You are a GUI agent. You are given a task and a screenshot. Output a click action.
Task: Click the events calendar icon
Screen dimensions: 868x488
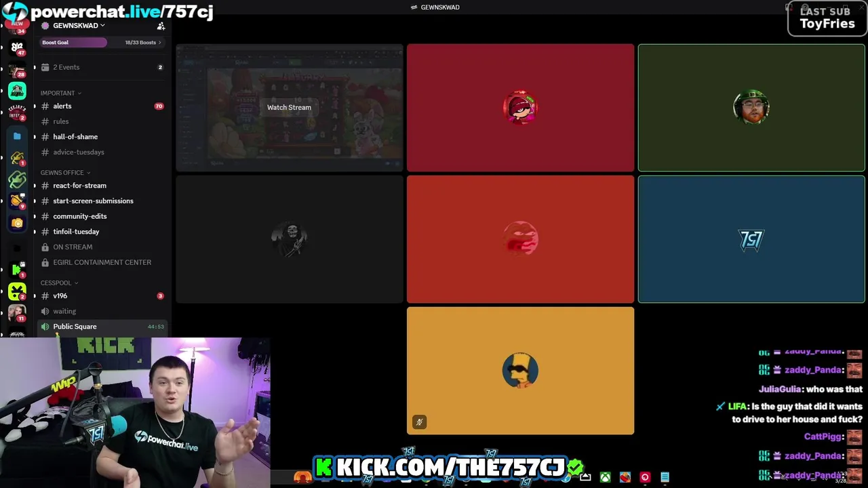pos(45,67)
